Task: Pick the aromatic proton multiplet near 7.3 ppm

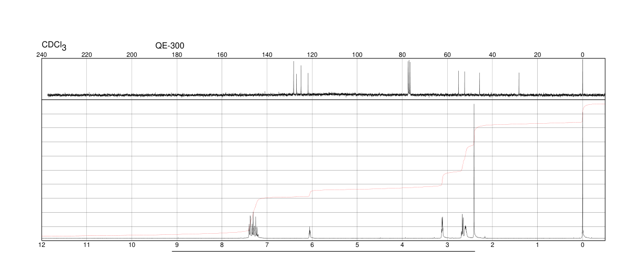Action: pyautogui.click(x=253, y=226)
